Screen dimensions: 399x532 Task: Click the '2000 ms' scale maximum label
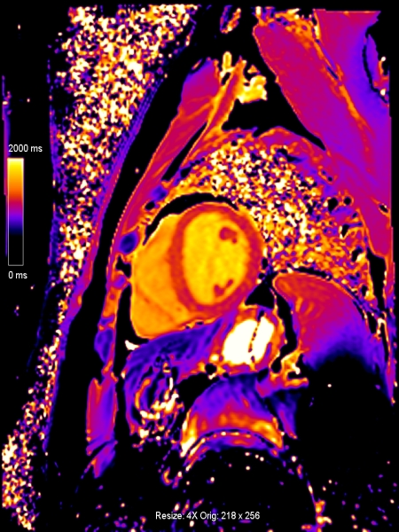tap(26, 149)
